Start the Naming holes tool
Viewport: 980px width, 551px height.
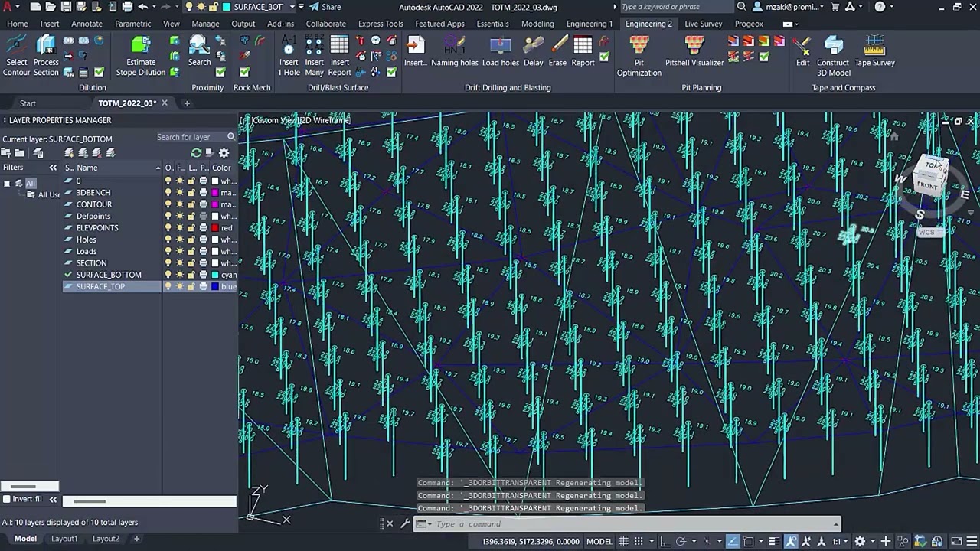pyautogui.click(x=455, y=51)
